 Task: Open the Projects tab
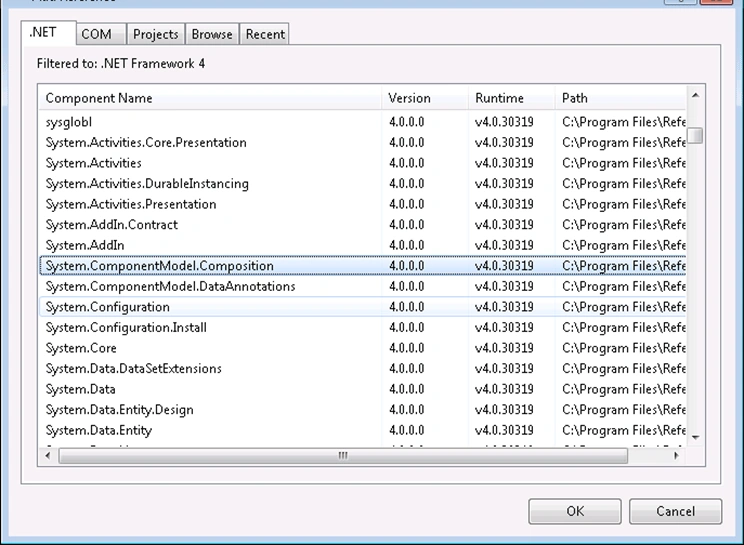click(156, 34)
